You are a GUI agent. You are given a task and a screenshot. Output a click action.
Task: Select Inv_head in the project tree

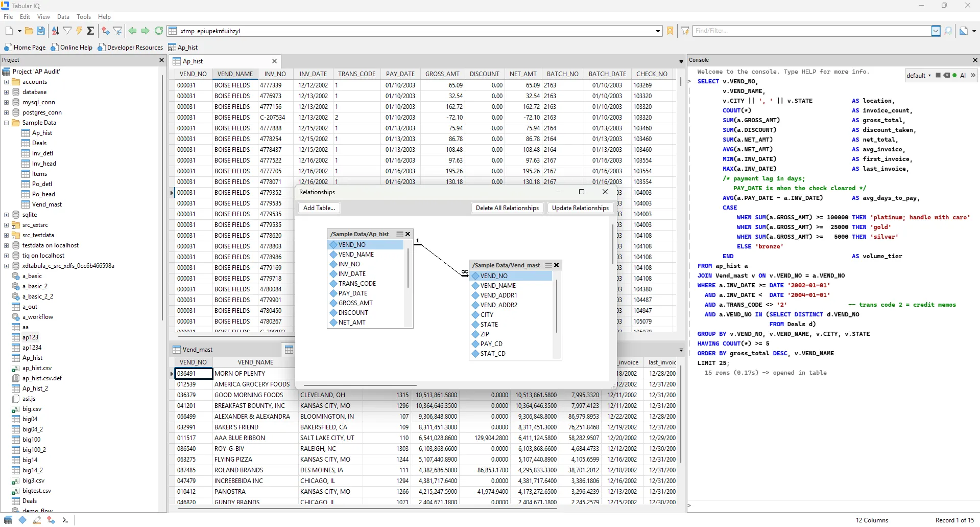44,164
